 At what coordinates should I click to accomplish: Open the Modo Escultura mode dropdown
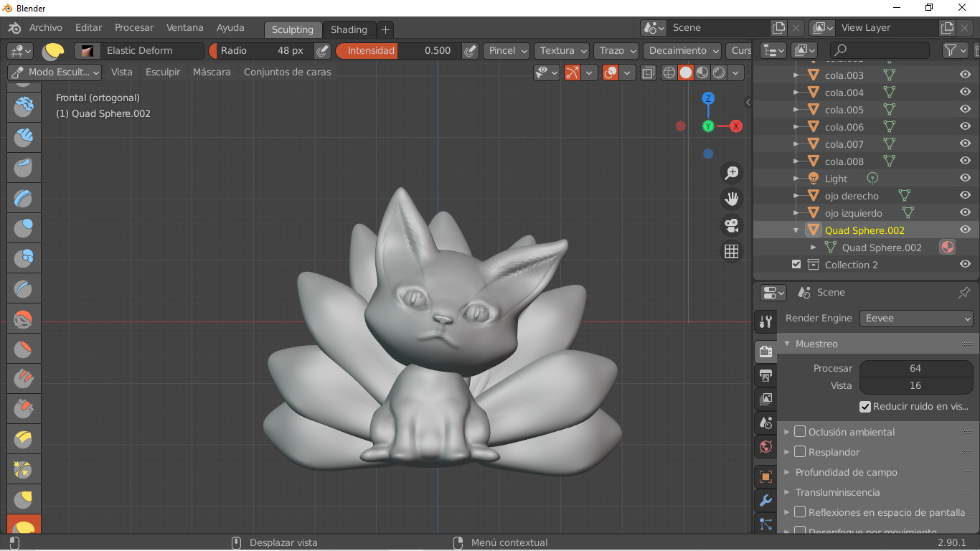click(x=55, y=72)
